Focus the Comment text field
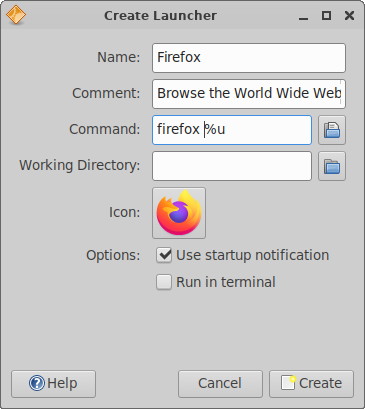 [x=249, y=94]
